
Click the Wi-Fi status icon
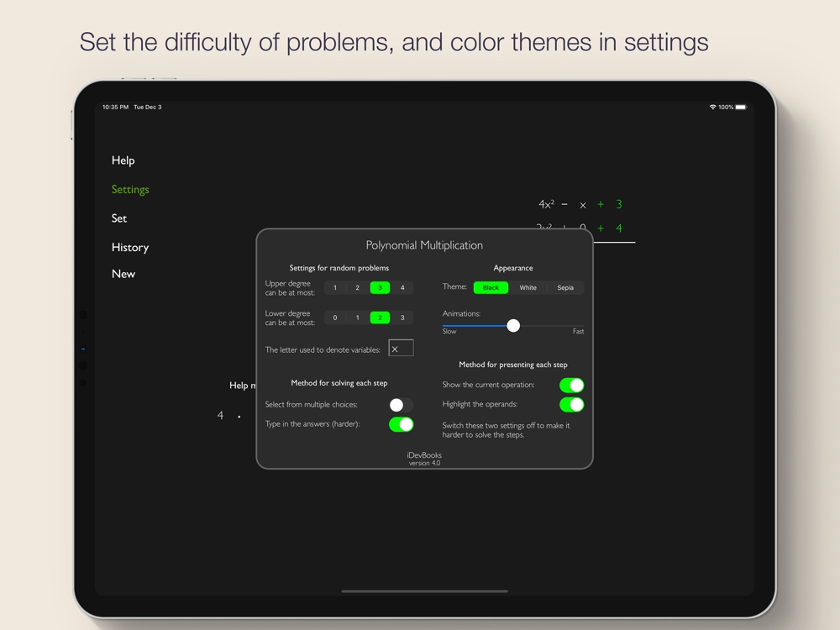coord(712,108)
